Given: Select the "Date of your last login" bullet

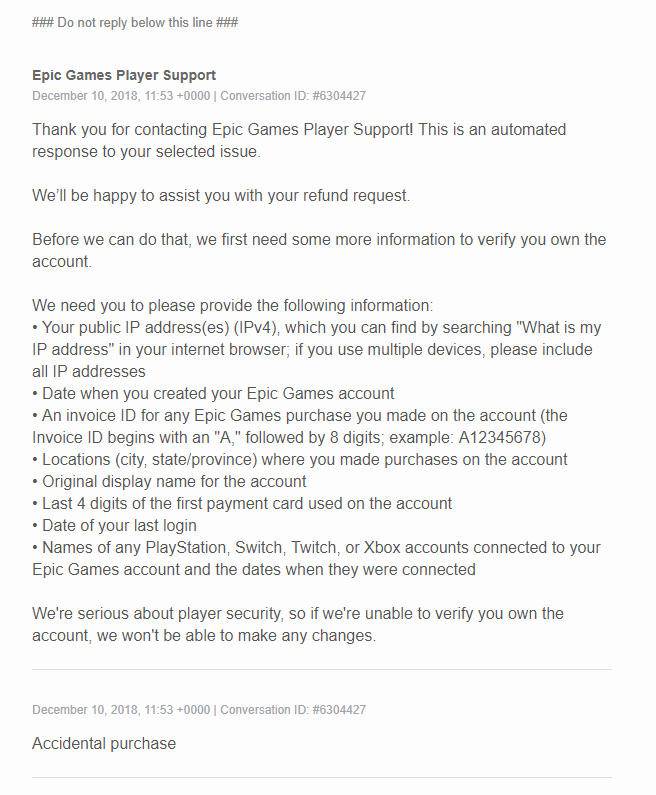Looking at the screenshot, I should [x=114, y=525].
